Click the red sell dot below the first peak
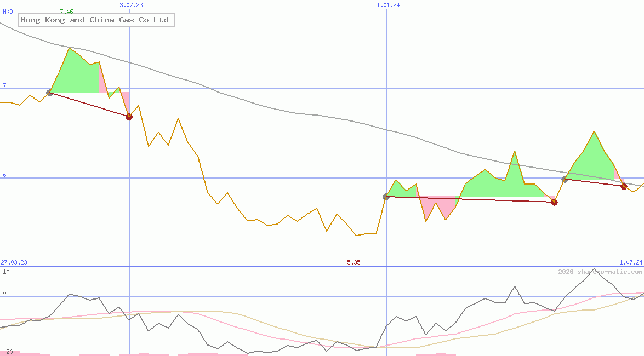Screen dimensions: 644x356 pos(129,116)
